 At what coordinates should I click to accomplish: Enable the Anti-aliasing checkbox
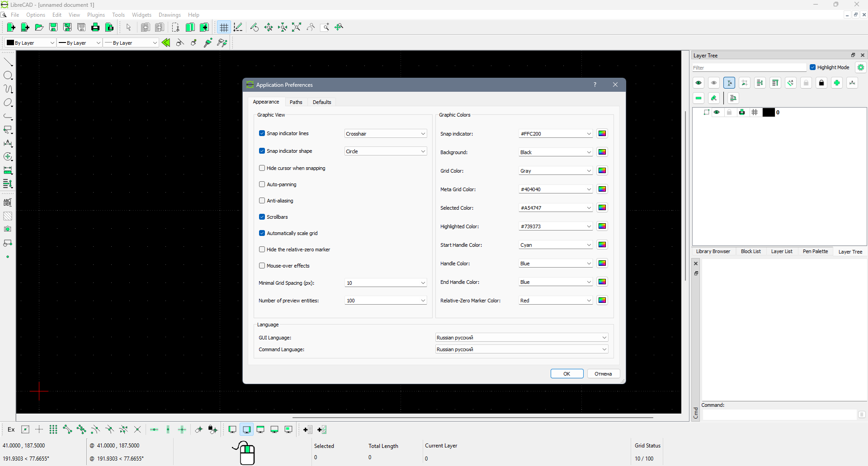coord(262,201)
